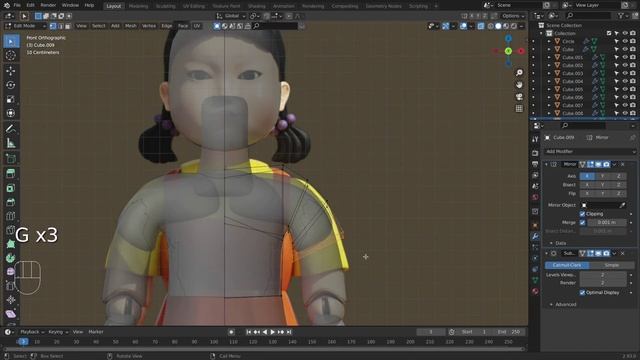Toggle the Clipping checkbox in Mirror modifier
Viewport: 640px width, 360px height.
582,214
